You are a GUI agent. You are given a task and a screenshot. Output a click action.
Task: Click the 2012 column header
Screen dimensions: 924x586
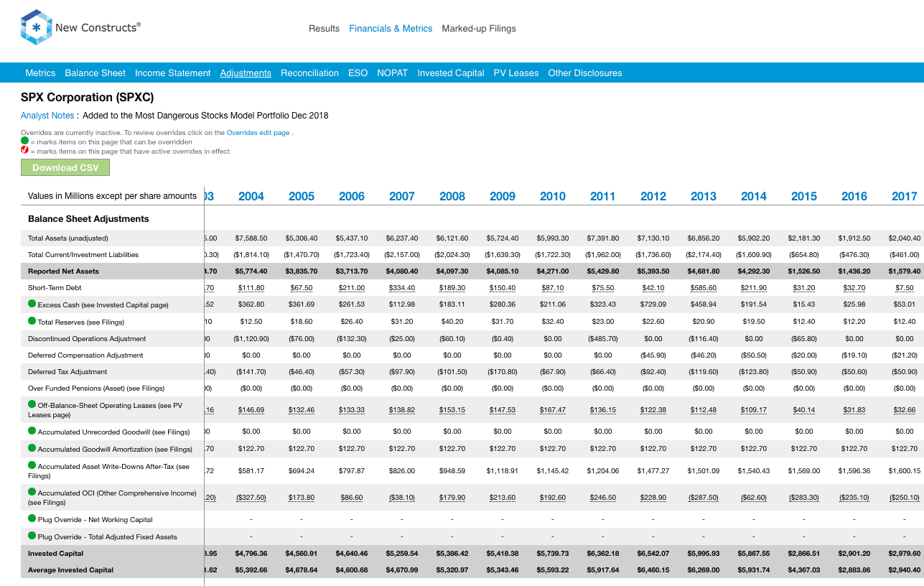pyautogui.click(x=653, y=196)
